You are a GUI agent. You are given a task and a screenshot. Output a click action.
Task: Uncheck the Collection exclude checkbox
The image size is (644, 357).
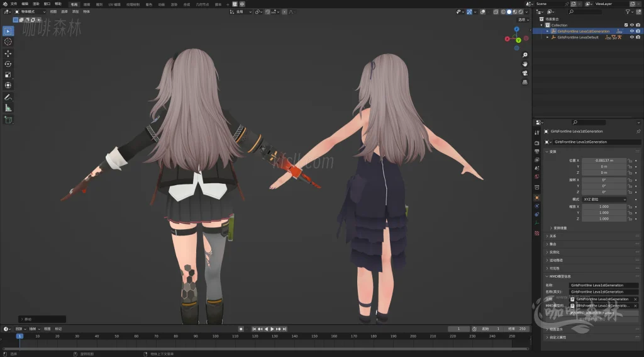[626, 25]
